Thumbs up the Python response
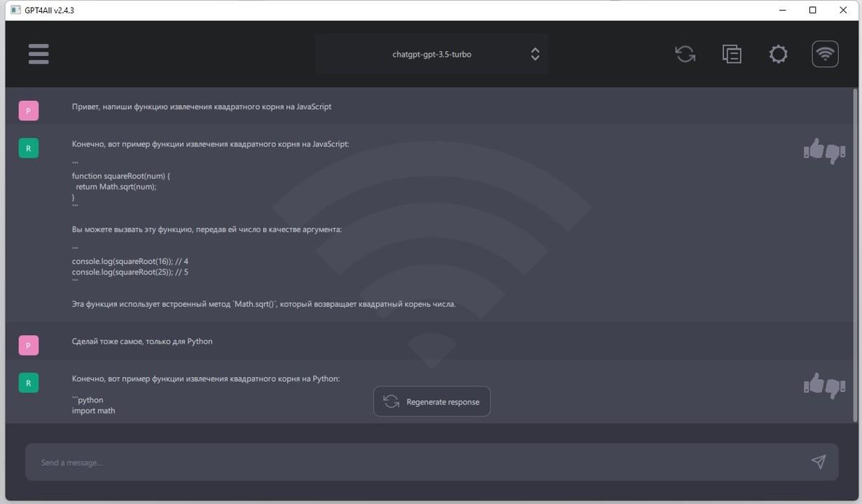 814,383
